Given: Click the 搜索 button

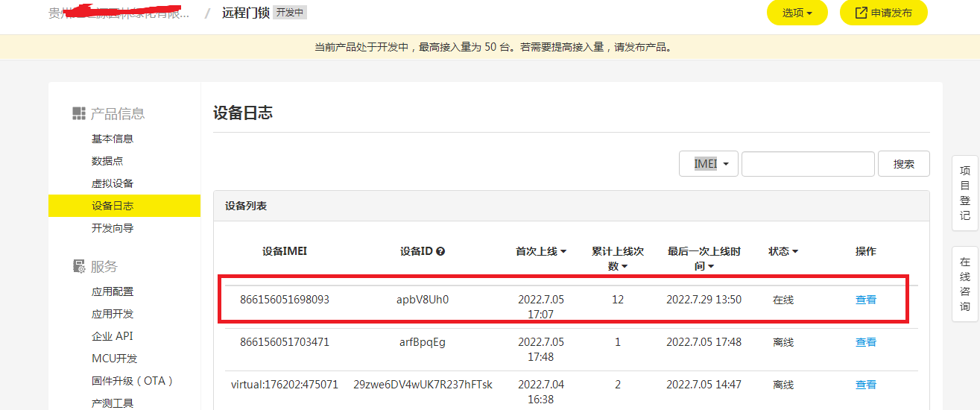Looking at the screenshot, I should 903,164.
